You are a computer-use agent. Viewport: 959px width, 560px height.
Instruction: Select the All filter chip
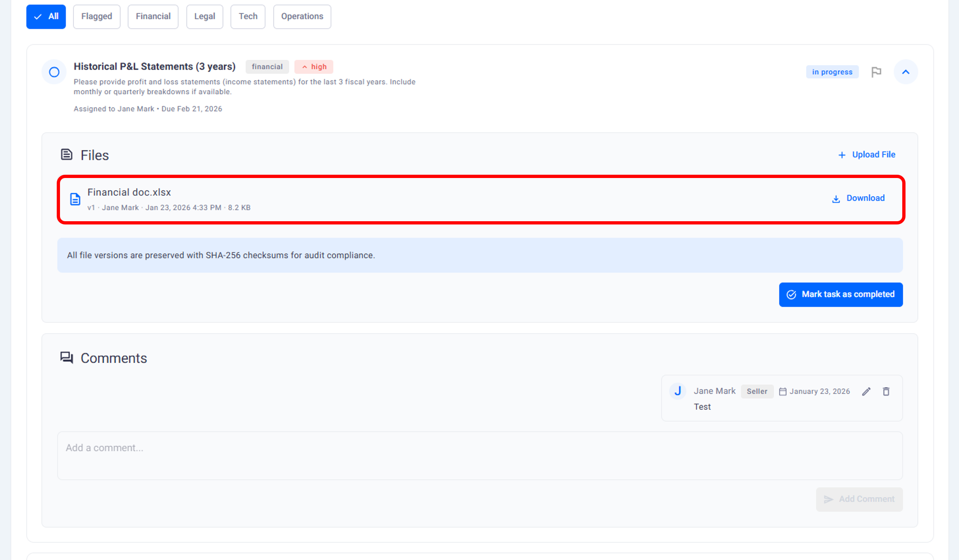click(46, 17)
